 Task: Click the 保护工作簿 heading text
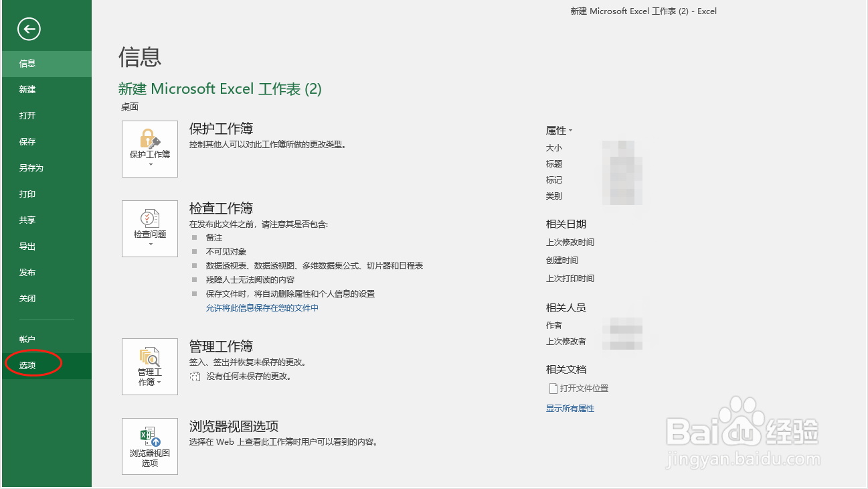(x=221, y=129)
